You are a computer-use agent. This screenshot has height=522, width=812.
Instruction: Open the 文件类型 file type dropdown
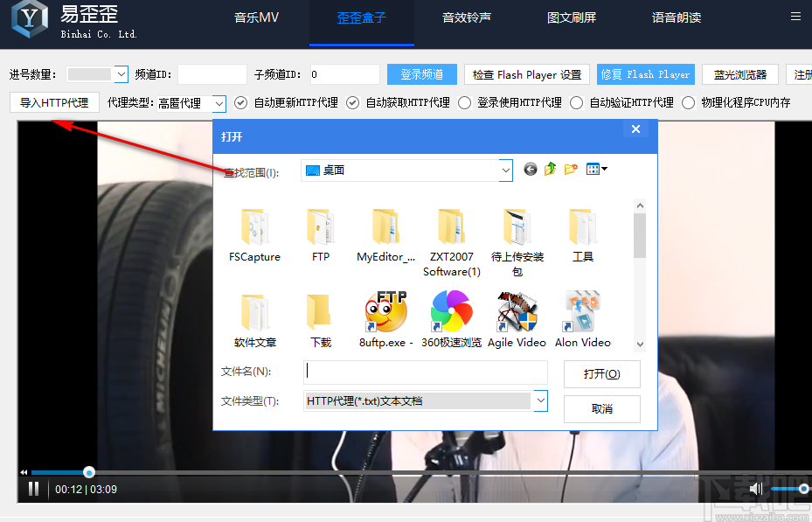coord(539,400)
